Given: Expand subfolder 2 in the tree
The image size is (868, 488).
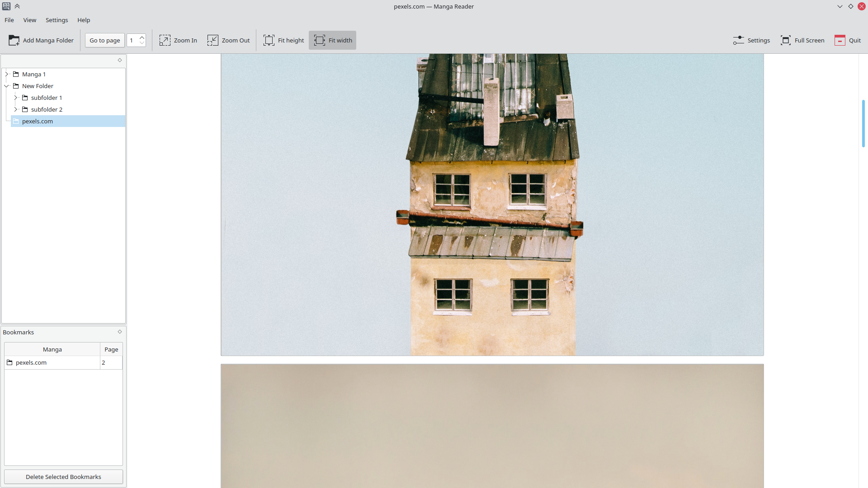Looking at the screenshot, I should pos(16,109).
